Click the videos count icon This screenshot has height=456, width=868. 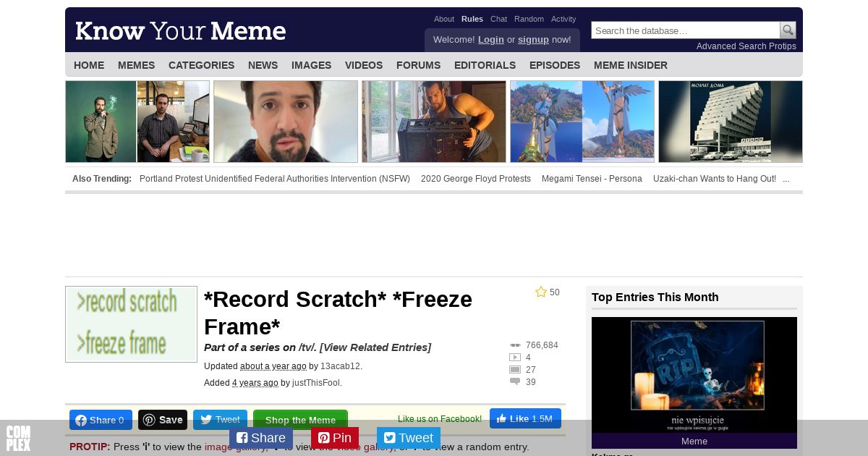[515, 358]
